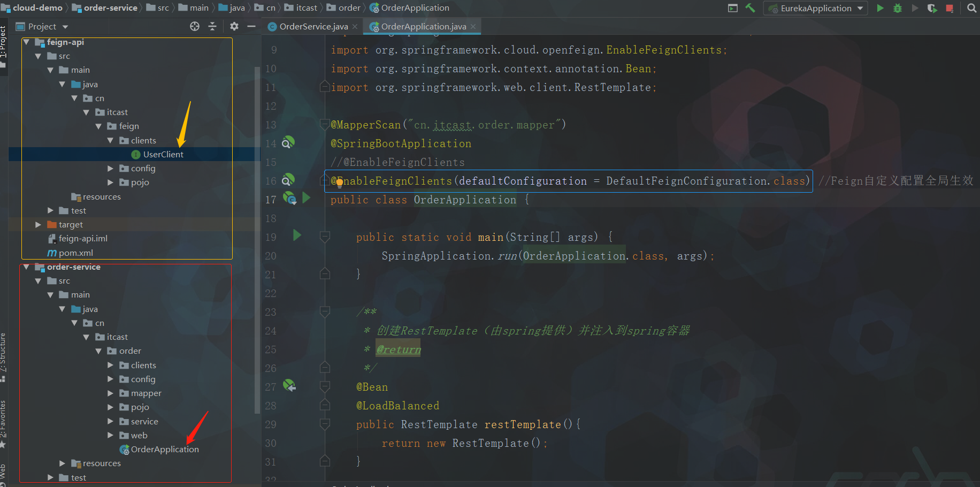Image resolution: width=980 pixels, height=487 pixels.
Task: Start debugging with the bug icon
Action: pos(898,8)
